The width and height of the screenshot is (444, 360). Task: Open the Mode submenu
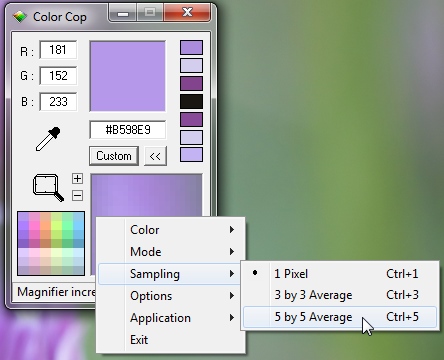[171, 252]
